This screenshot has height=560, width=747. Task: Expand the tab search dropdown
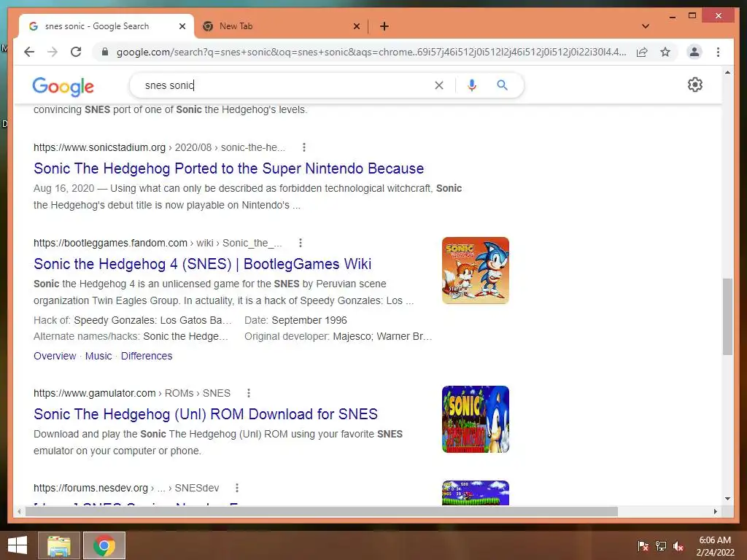pyautogui.click(x=646, y=26)
